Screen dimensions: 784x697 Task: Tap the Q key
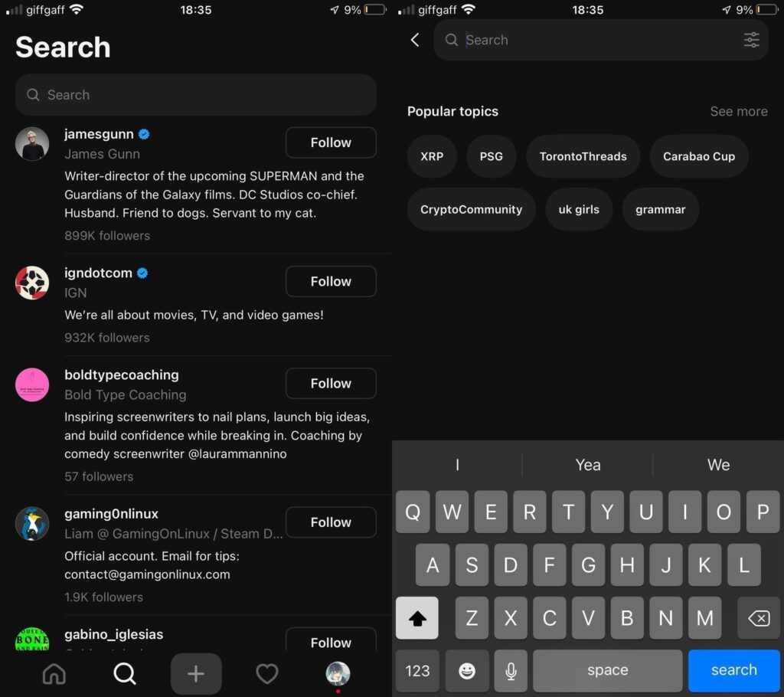[413, 512]
